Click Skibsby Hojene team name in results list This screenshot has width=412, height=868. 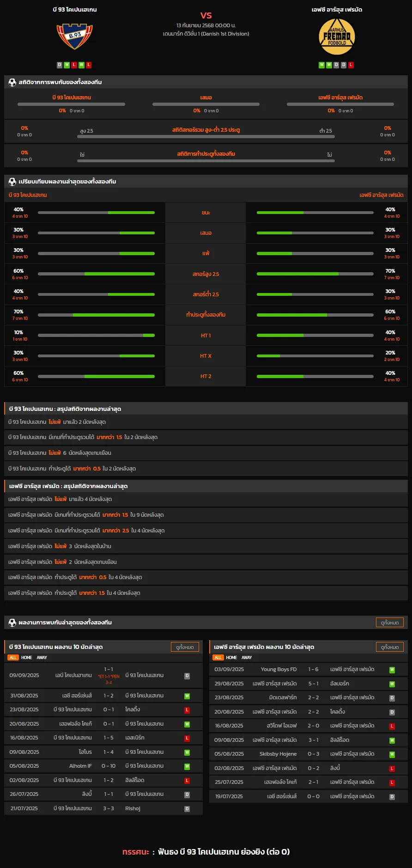click(x=278, y=754)
